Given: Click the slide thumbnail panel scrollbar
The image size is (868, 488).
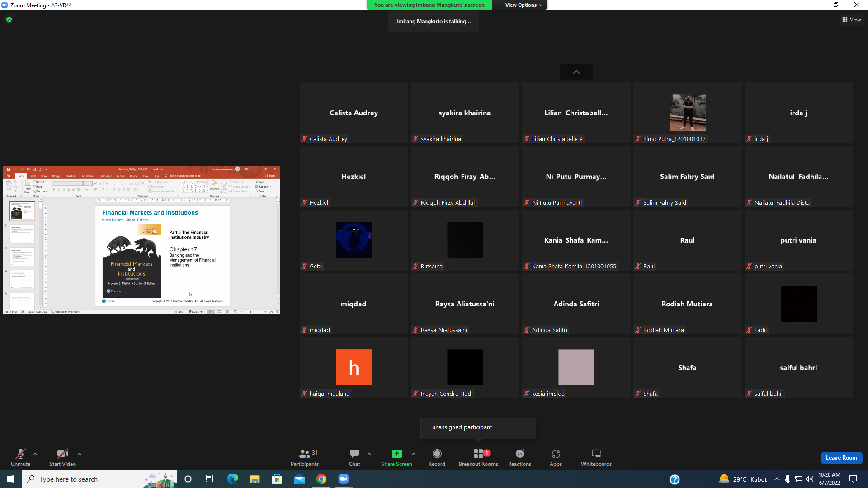Looking at the screenshot, I should pos(40,254).
